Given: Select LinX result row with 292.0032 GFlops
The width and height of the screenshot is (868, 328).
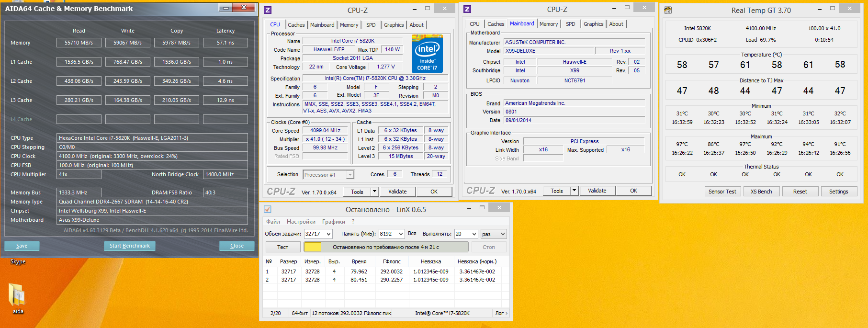Looking at the screenshot, I should coord(386,271).
